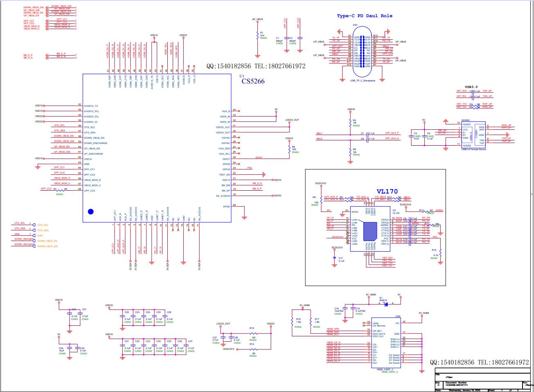Click the orange CFG_SCL port label
534x392 pixels.
(x=43, y=225)
